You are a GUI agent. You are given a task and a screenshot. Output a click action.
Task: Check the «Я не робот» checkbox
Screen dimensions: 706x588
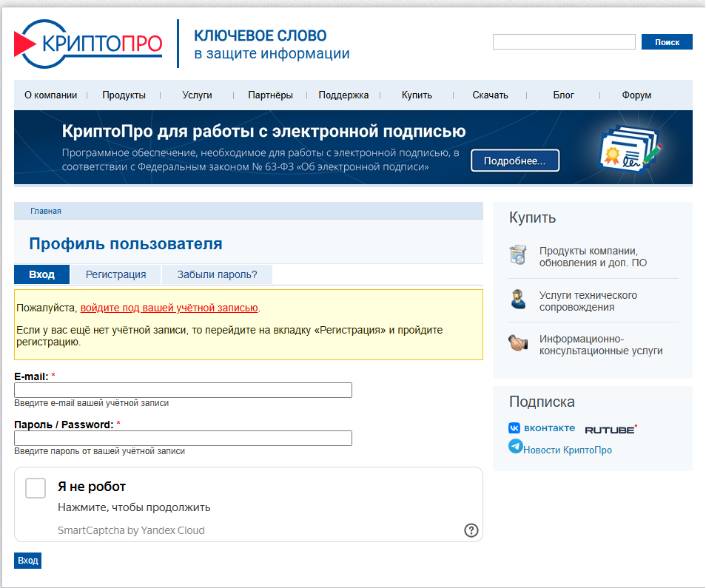tap(35, 487)
